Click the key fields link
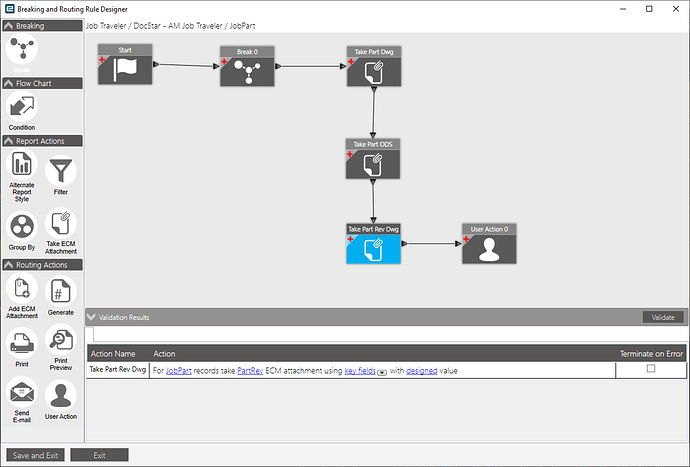The width and height of the screenshot is (690, 467). click(360, 371)
